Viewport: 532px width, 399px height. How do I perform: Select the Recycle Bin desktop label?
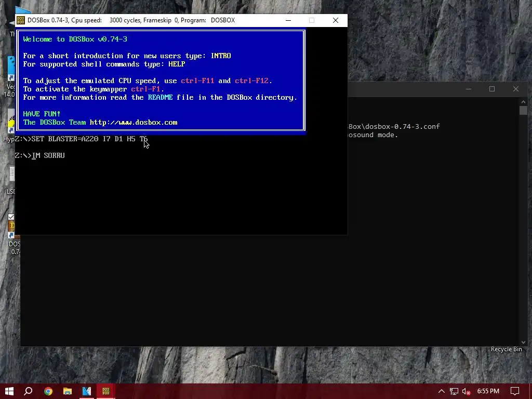[x=506, y=349]
